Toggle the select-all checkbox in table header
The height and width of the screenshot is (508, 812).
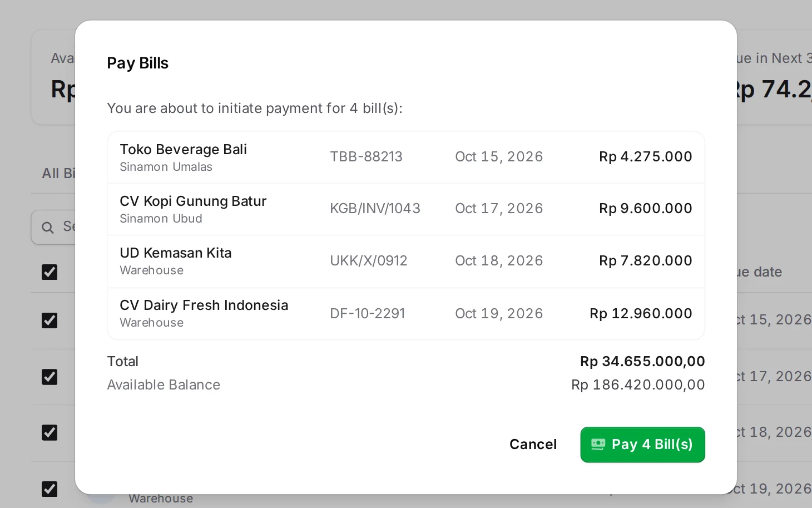pyautogui.click(x=49, y=272)
